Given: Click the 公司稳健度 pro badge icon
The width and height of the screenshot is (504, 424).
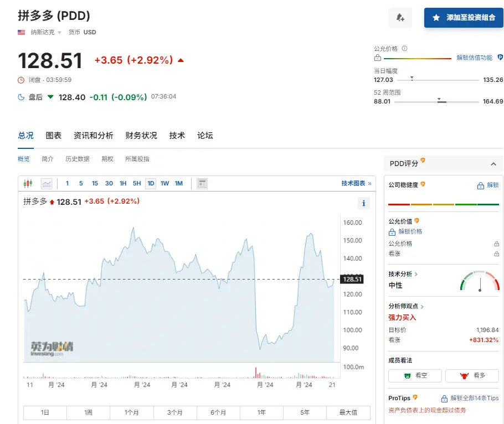Looking at the screenshot, I should pos(423,184).
